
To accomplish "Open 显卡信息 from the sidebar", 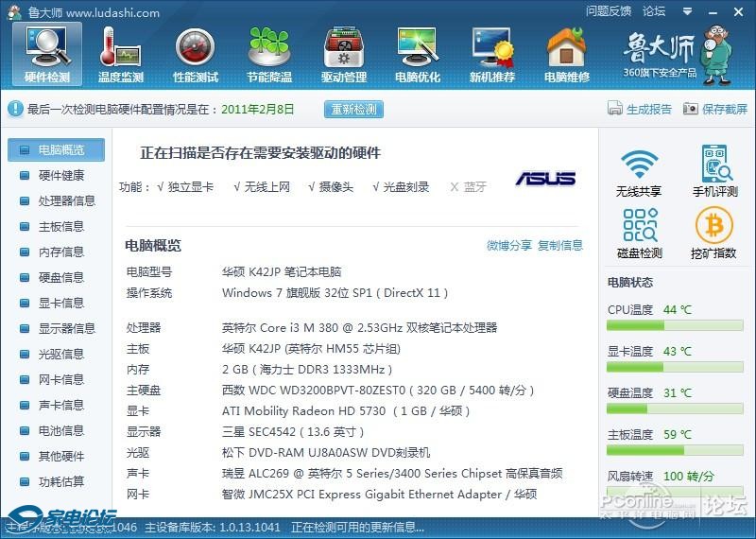I will [x=60, y=303].
